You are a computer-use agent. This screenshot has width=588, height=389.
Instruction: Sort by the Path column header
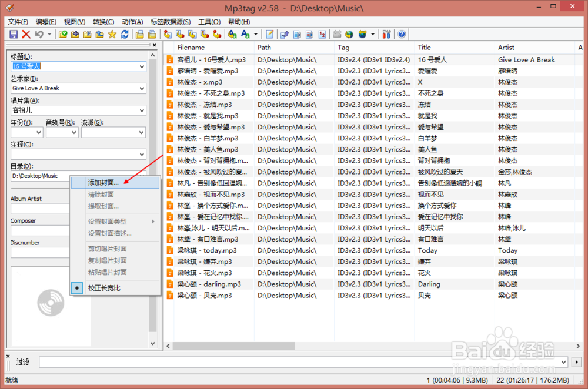(294, 48)
